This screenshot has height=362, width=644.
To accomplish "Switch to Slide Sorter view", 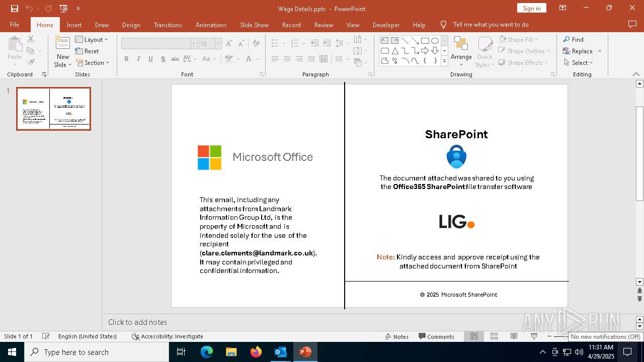I will click(x=494, y=336).
